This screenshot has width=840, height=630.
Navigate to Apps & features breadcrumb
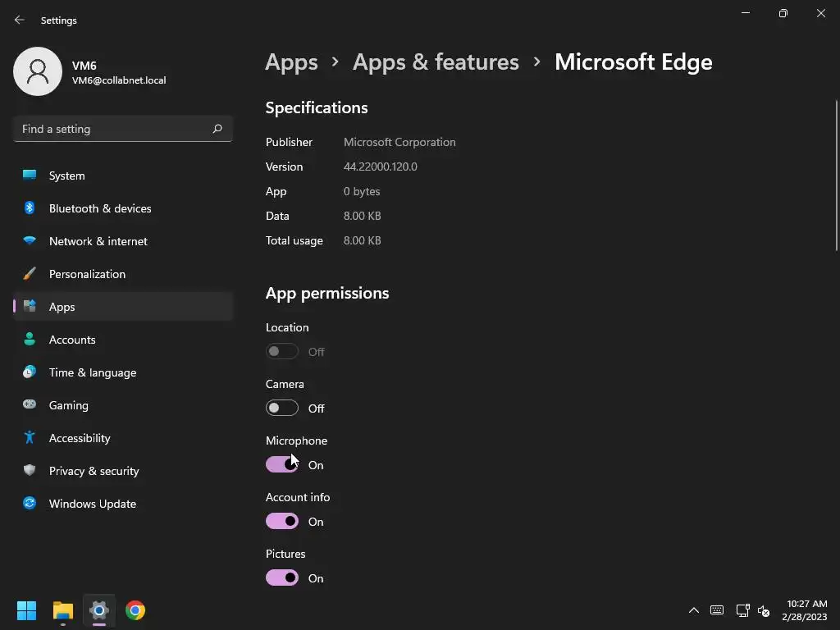tap(436, 62)
